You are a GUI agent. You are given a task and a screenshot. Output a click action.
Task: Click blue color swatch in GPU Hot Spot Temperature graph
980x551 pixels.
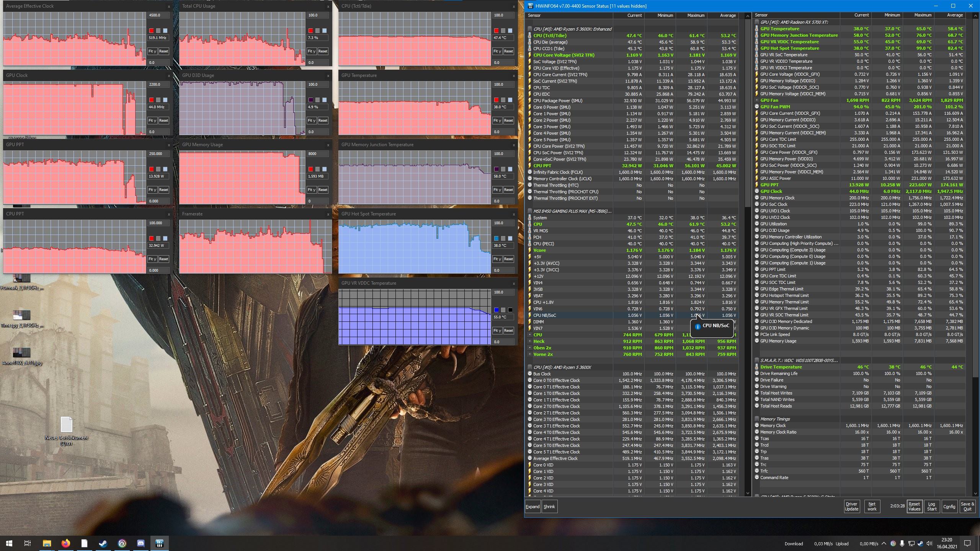pos(496,238)
